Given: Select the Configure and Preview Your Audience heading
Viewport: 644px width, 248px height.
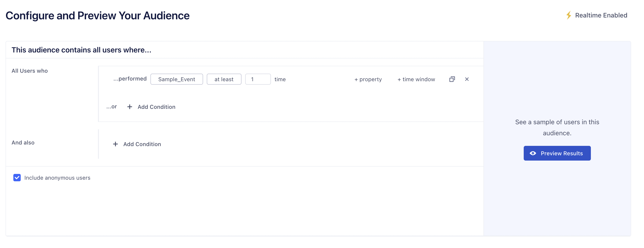Looking at the screenshot, I should pos(98,15).
